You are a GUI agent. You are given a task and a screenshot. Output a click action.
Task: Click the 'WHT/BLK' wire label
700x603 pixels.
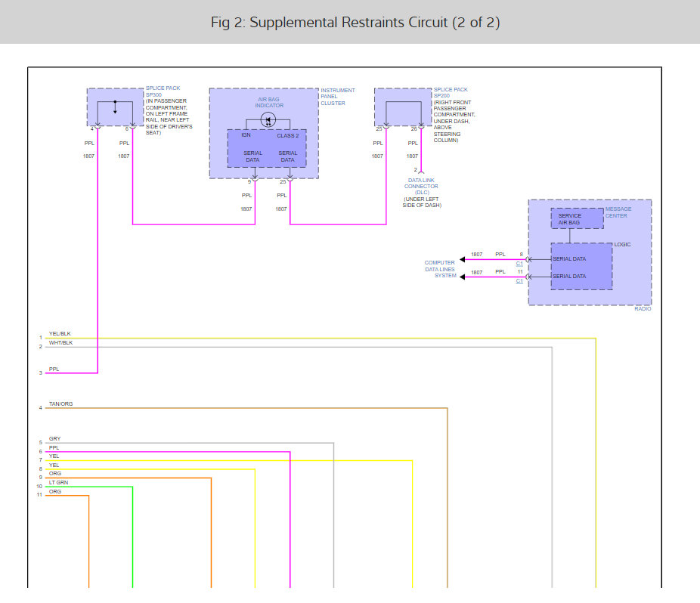tap(60, 343)
